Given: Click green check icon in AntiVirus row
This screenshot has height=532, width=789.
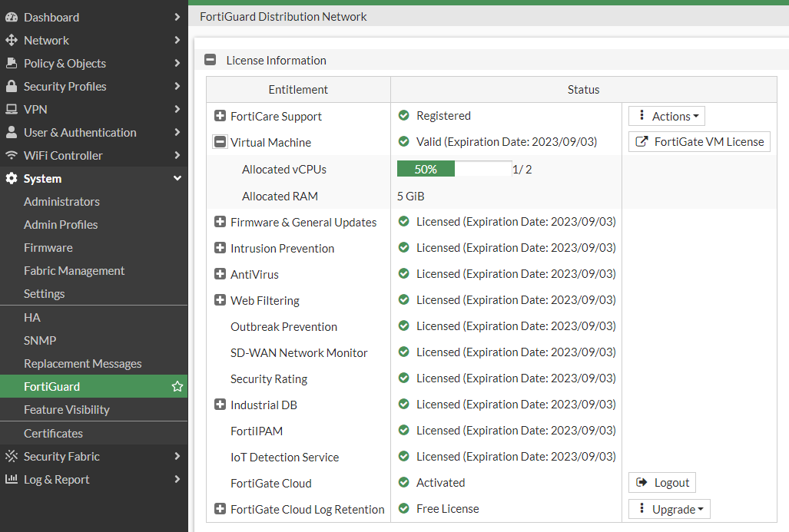Looking at the screenshot, I should [x=403, y=273].
